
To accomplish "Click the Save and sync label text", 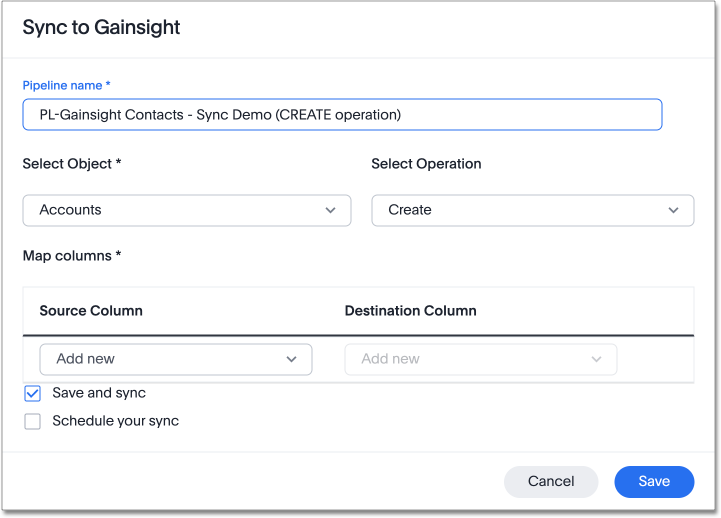I will [x=99, y=394].
